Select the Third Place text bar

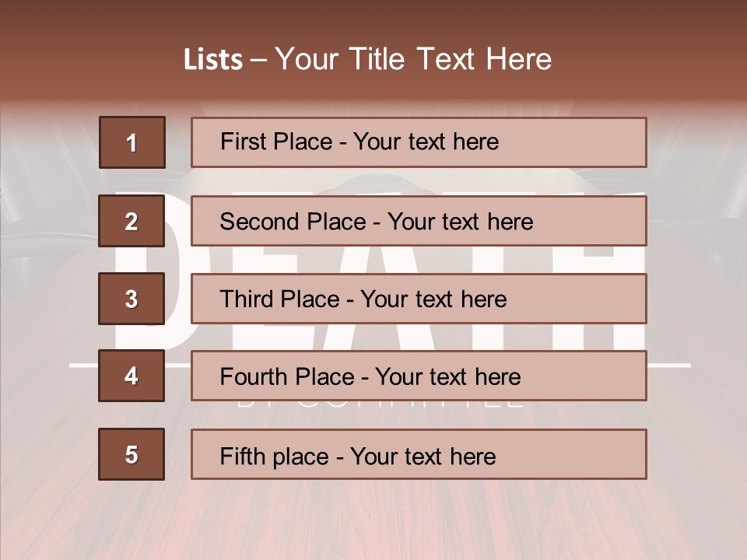point(419,299)
